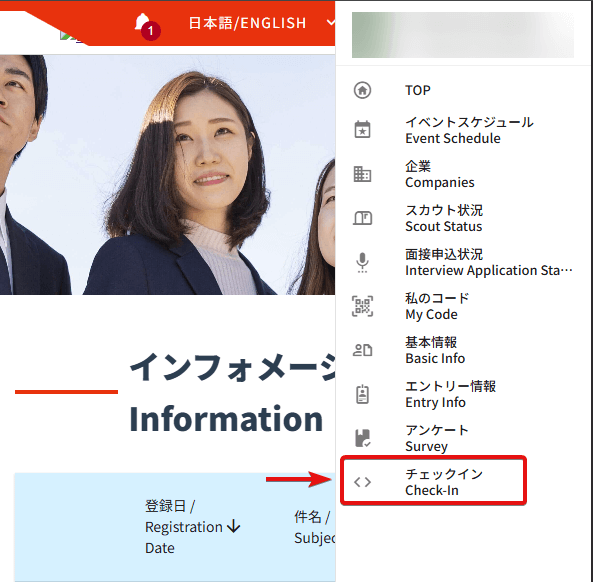The width and height of the screenshot is (593, 582).
Task: Click the Survey checklist icon
Action: [363, 438]
